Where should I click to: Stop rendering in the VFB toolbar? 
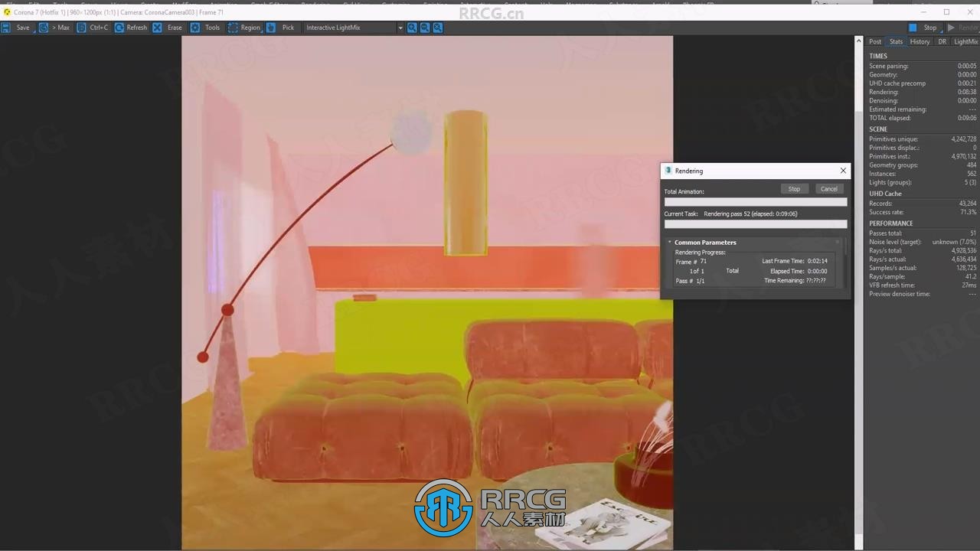point(930,28)
